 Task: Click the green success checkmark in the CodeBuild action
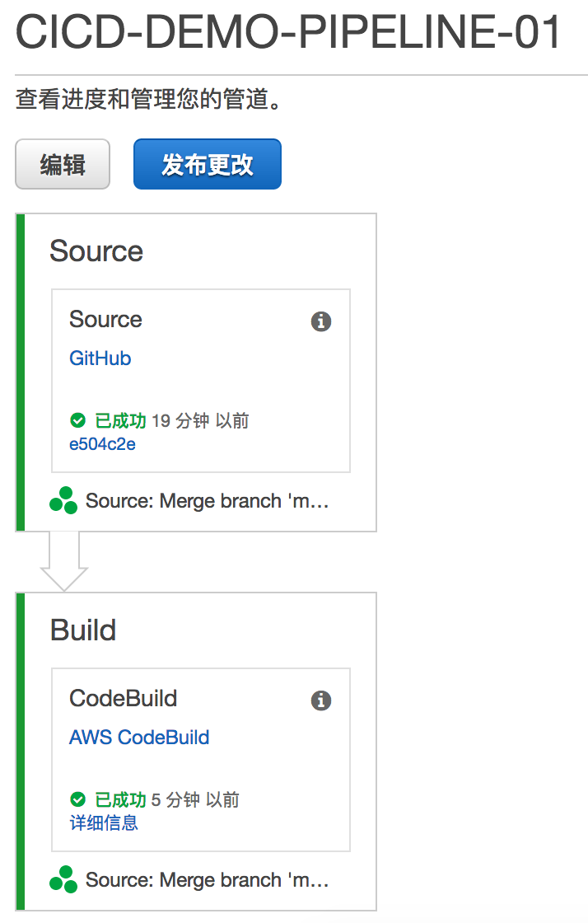click(x=78, y=800)
